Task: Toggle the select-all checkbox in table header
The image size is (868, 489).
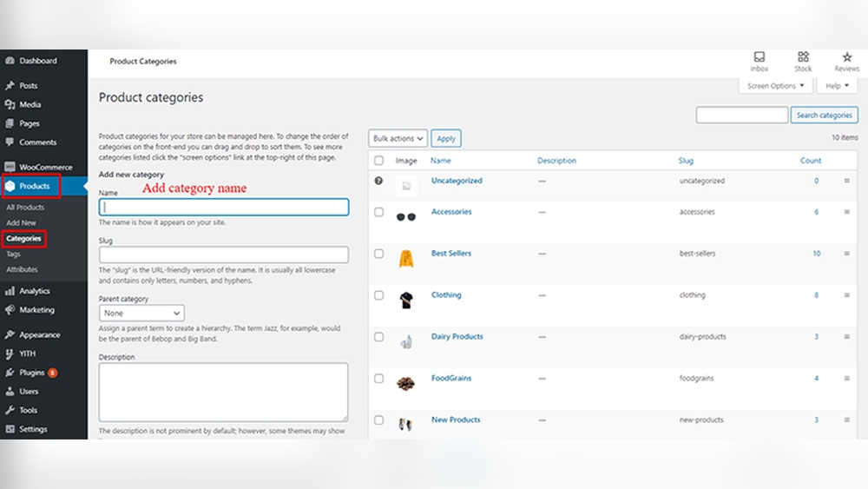Action: click(378, 161)
